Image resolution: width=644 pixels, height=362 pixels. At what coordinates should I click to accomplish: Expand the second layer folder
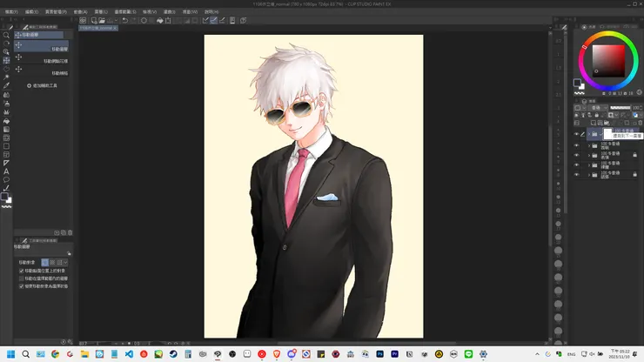589,145
